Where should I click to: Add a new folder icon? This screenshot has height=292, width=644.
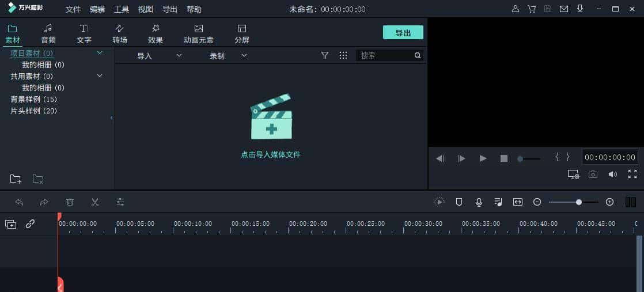pos(16,179)
